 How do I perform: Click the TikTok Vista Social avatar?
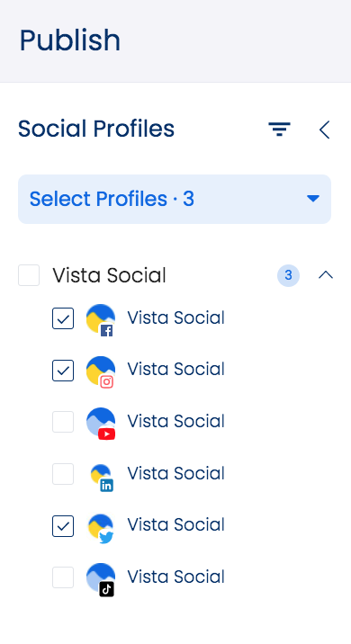101,579
